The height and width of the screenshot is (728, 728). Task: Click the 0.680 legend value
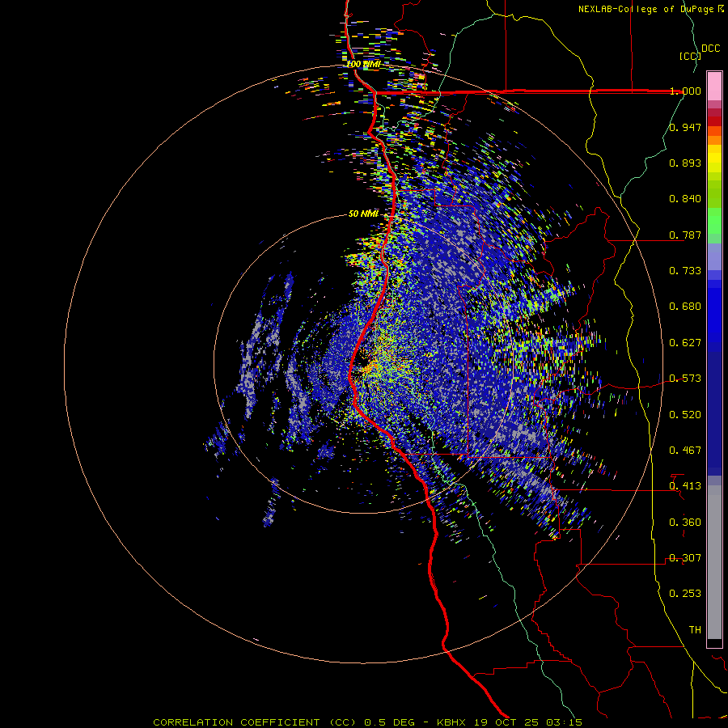[x=685, y=307]
